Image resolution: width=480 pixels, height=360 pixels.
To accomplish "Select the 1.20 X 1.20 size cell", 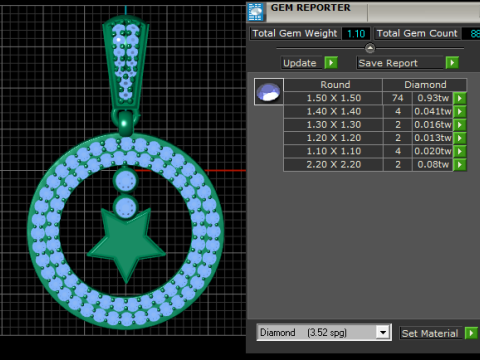I will [x=333, y=138].
